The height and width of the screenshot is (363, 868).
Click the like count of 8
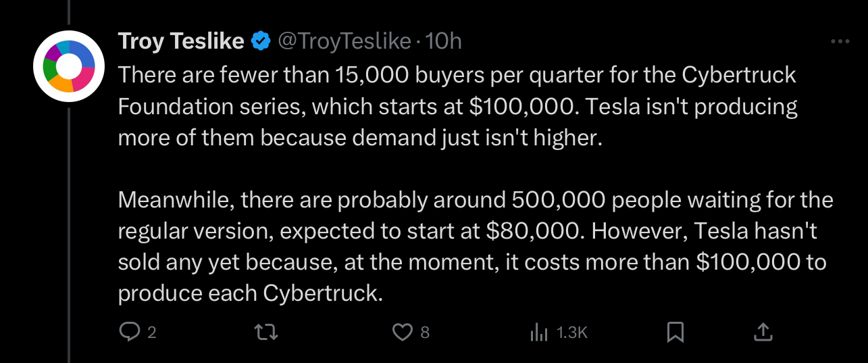[x=424, y=333]
